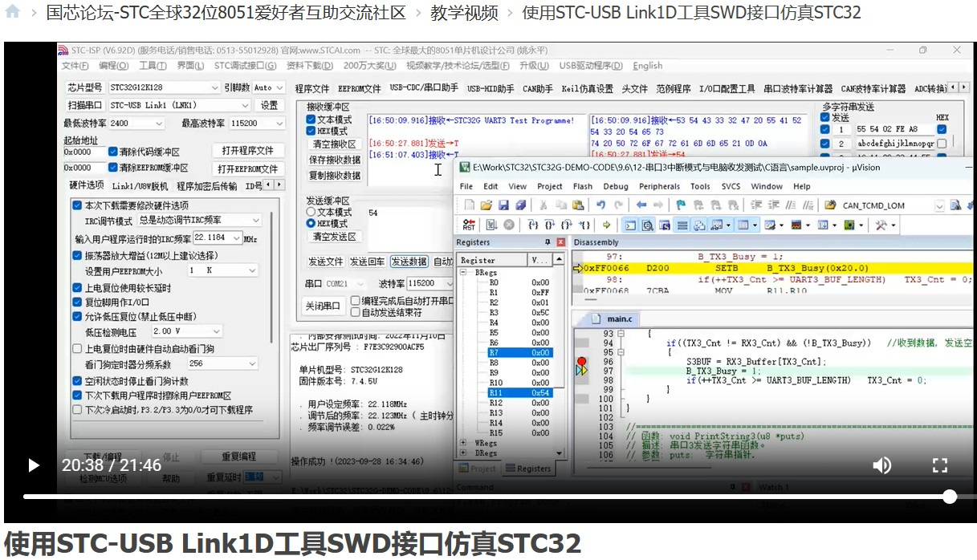Screen dimensions: 977x560
Task: Select 文本模式 radio in 发送缓冲区
Action: click(311, 212)
